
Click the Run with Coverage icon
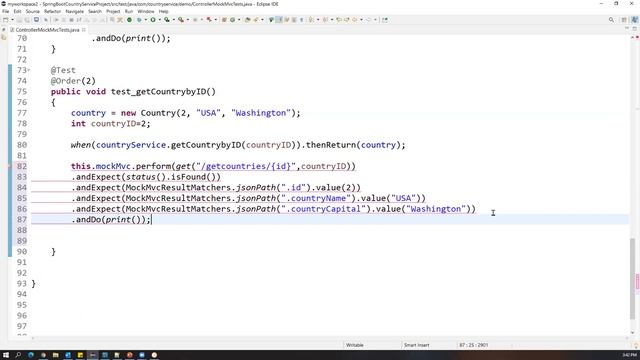(167, 20)
